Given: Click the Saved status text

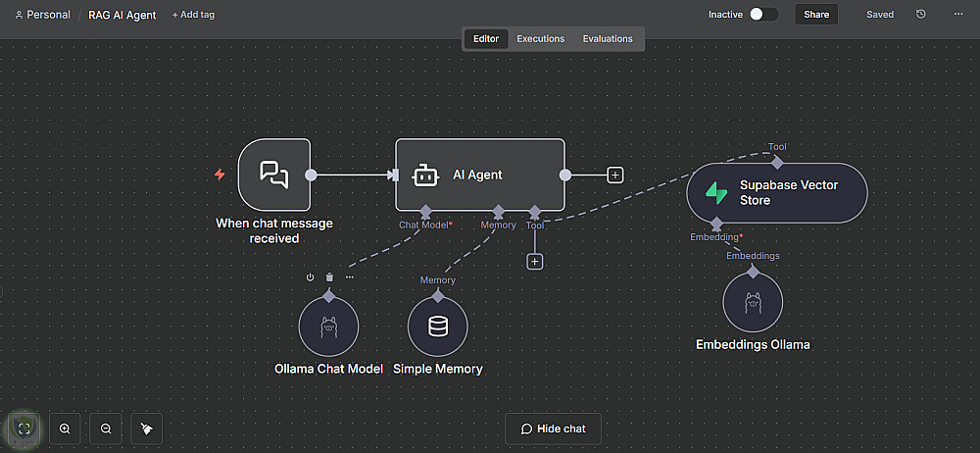Looking at the screenshot, I should click(879, 15).
